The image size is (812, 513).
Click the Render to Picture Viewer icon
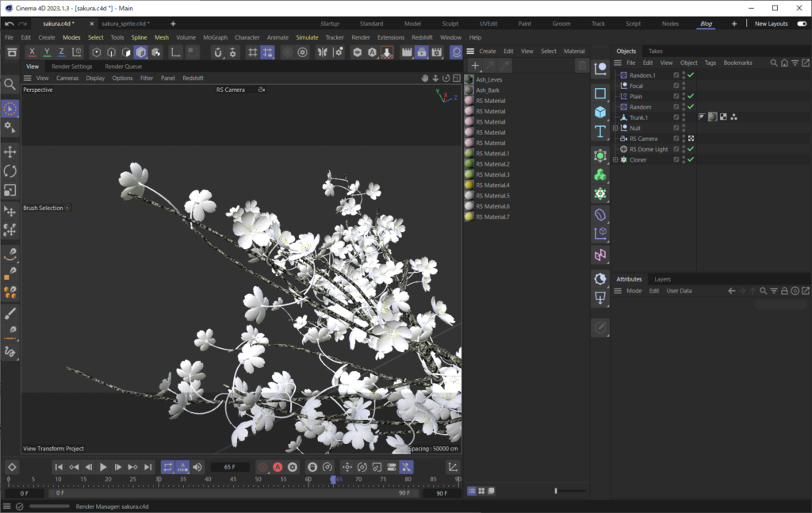coord(422,52)
